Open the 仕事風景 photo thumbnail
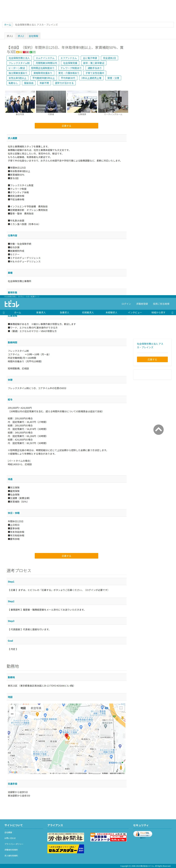Image resolution: width=176 pixels, height=868 pixels. pos(82,102)
